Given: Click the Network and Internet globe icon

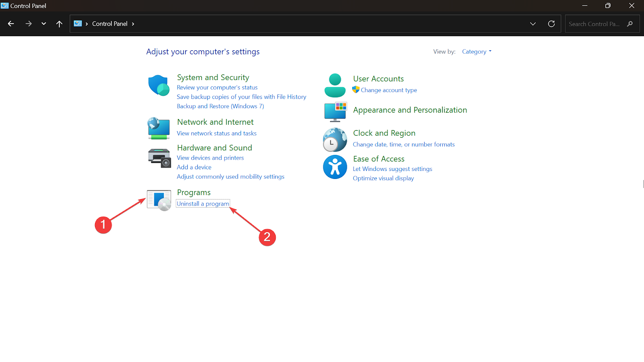Looking at the screenshot, I should 159,128.
